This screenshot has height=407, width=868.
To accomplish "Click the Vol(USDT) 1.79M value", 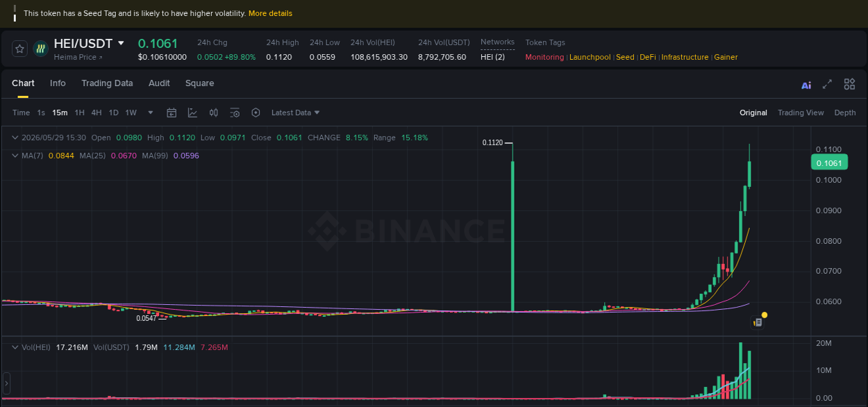I will tap(146, 347).
